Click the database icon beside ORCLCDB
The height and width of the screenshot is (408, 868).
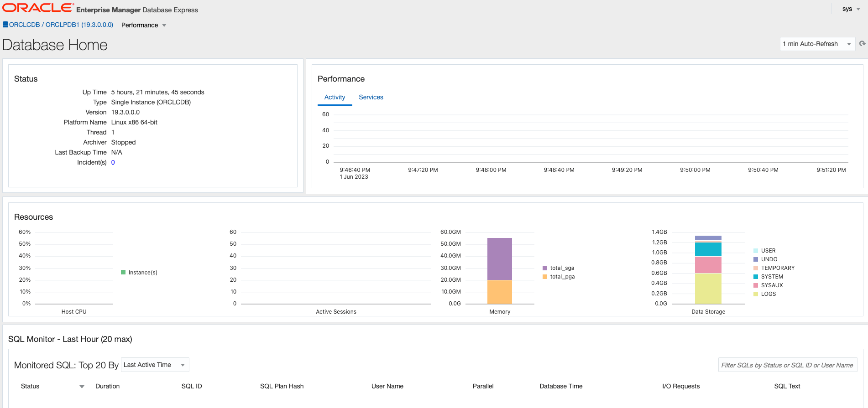(5, 25)
